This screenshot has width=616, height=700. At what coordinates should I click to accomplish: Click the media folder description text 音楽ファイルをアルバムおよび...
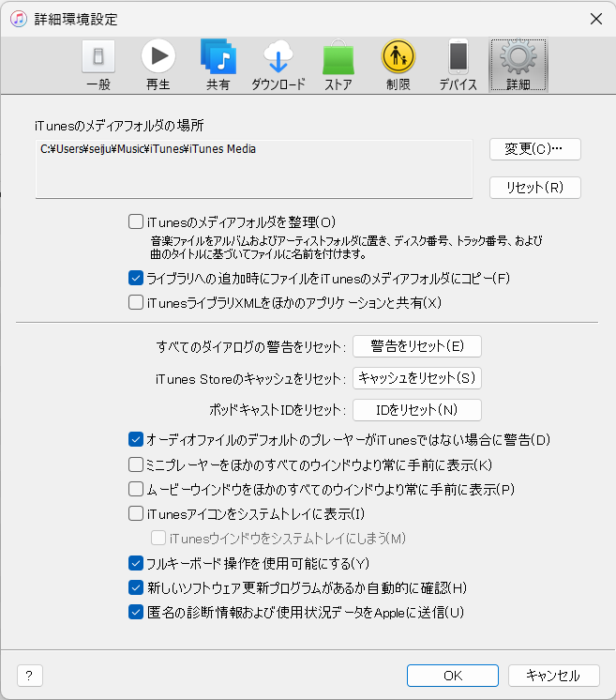346,248
